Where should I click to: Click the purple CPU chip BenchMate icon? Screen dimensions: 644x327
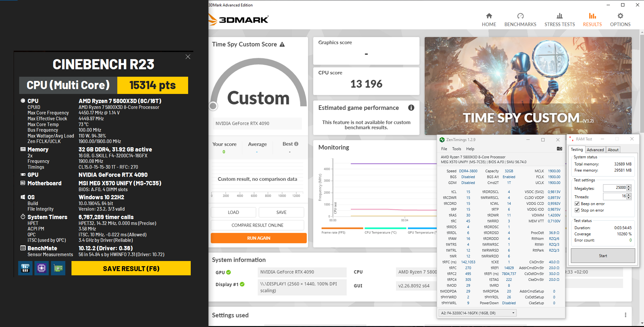coord(42,268)
